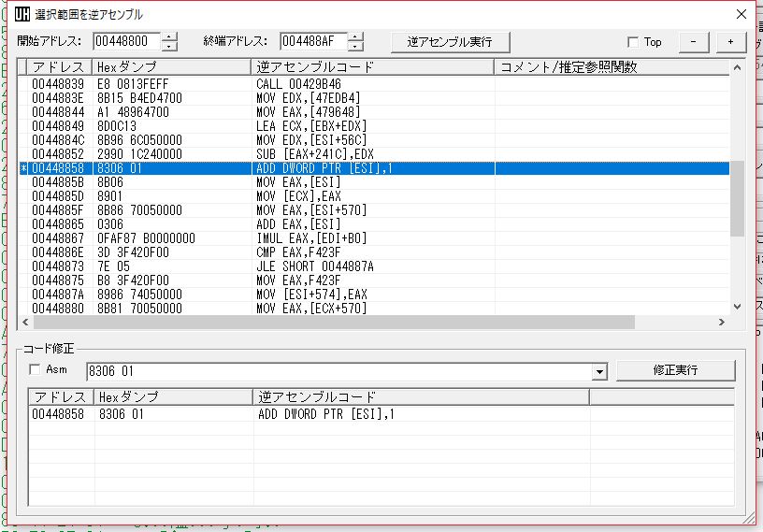The height and width of the screenshot is (532, 763).
Task: Run disassembly with 逆アセンブル実行 button
Action: pyautogui.click(x=450, y=42)
